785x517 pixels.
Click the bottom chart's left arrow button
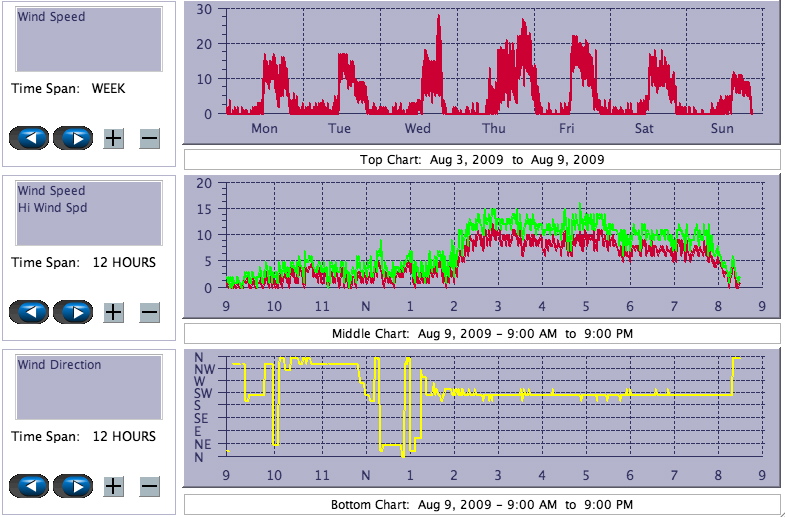pos(29,486)
